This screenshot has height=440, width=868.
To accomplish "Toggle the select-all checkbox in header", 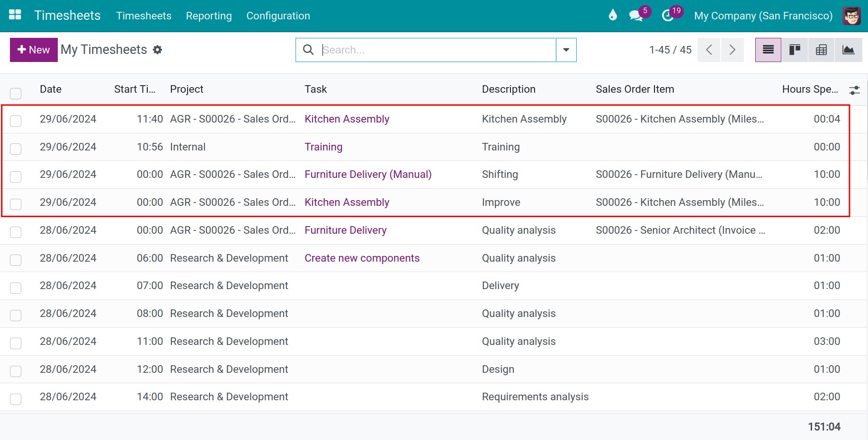I will tap(16, 93).
